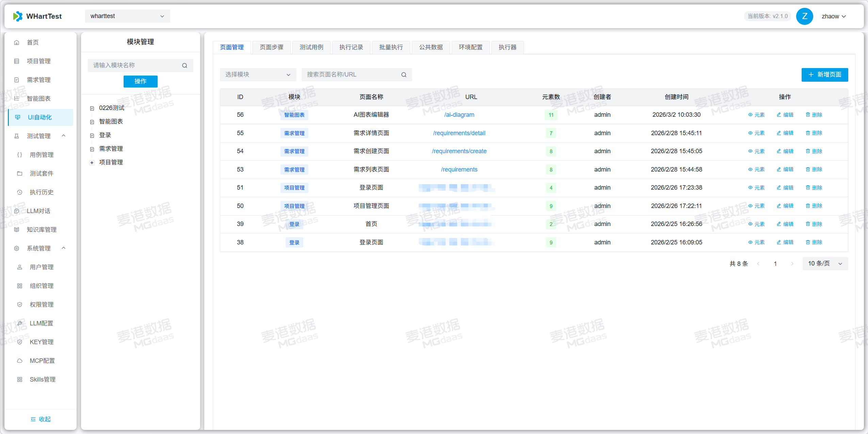Click the edit icon for page ID 56

point(779,115)
